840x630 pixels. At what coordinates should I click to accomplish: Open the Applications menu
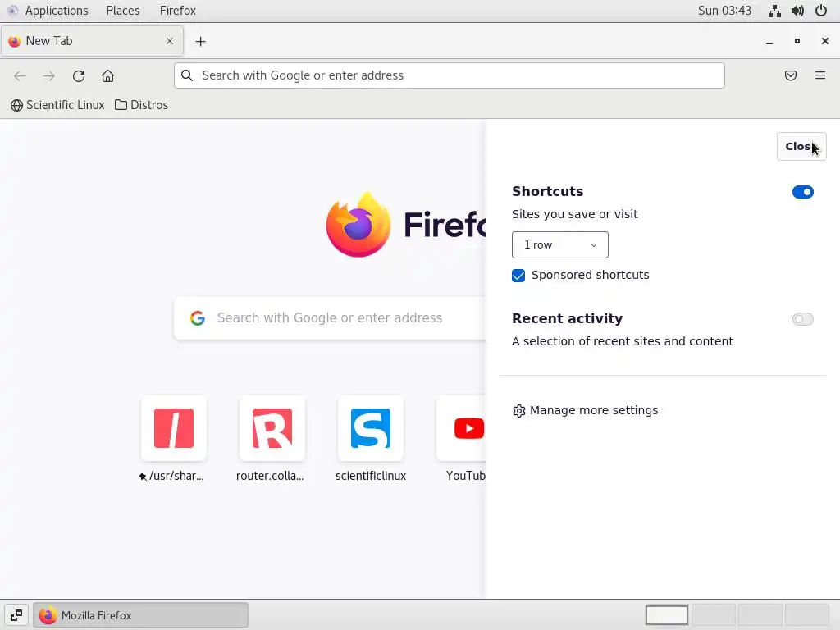click(x=57, y=11)
